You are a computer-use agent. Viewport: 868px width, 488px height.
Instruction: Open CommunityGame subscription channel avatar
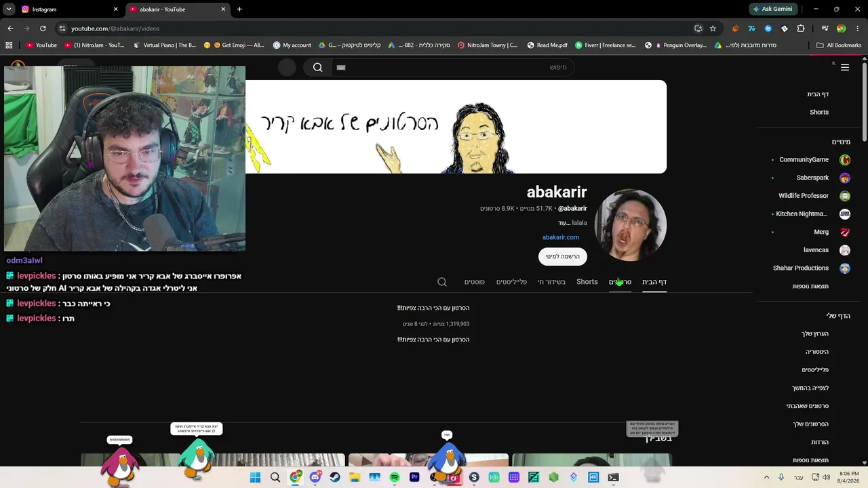845,160
